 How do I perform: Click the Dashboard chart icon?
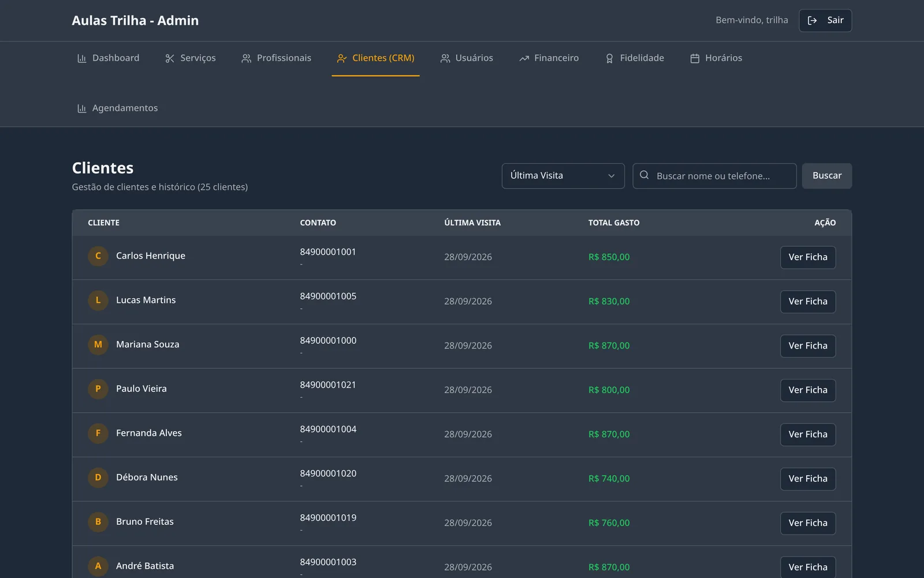tap(81, 58)
